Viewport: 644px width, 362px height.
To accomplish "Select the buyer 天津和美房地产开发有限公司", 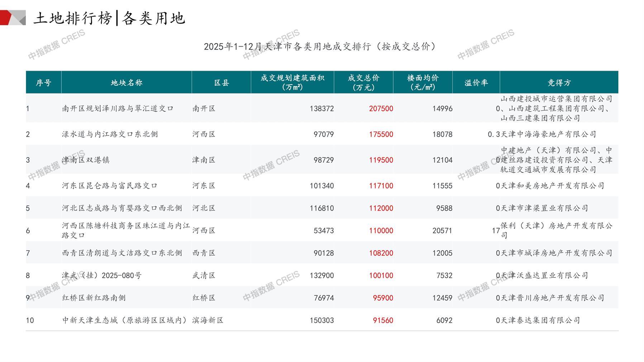I will 552,186.
